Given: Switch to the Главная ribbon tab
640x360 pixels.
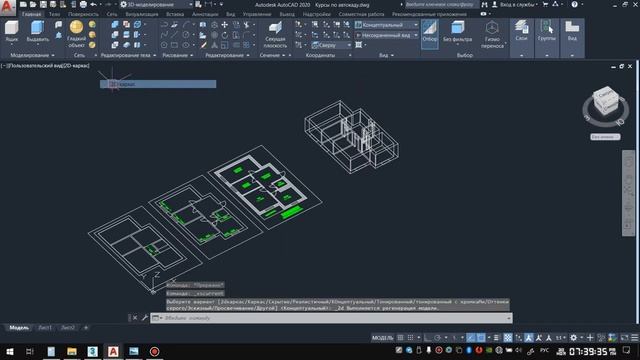Looking at the screenshot, I should coord(31,14).
